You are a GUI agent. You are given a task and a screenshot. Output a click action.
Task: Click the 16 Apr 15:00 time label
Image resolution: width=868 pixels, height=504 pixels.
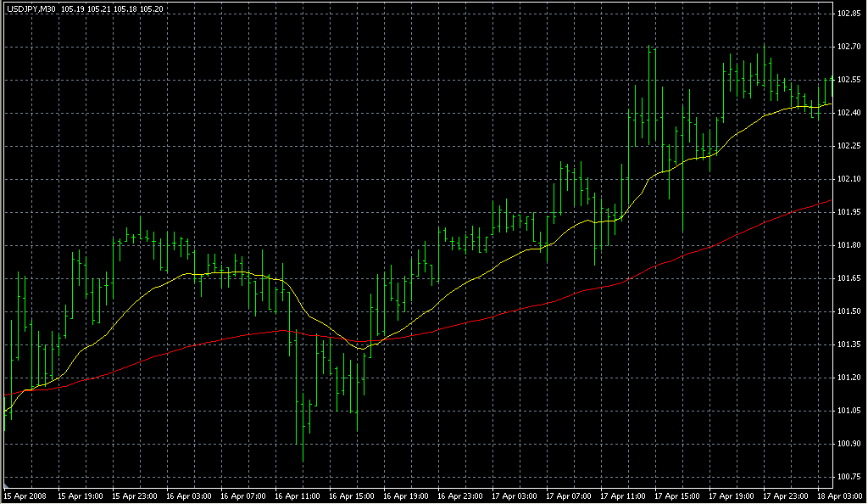pyautogui.click(x=353, y=495)
